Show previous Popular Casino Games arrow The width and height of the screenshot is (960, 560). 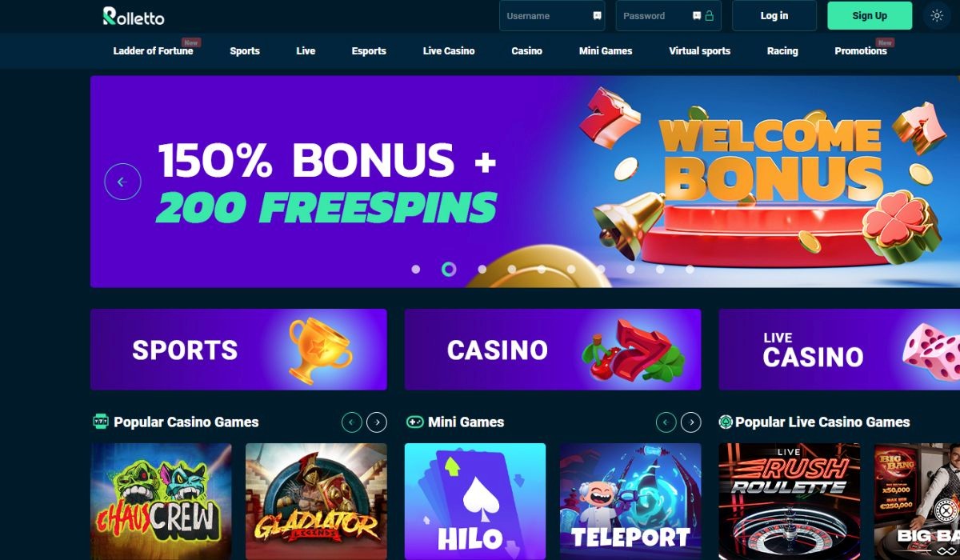point(351,422)
